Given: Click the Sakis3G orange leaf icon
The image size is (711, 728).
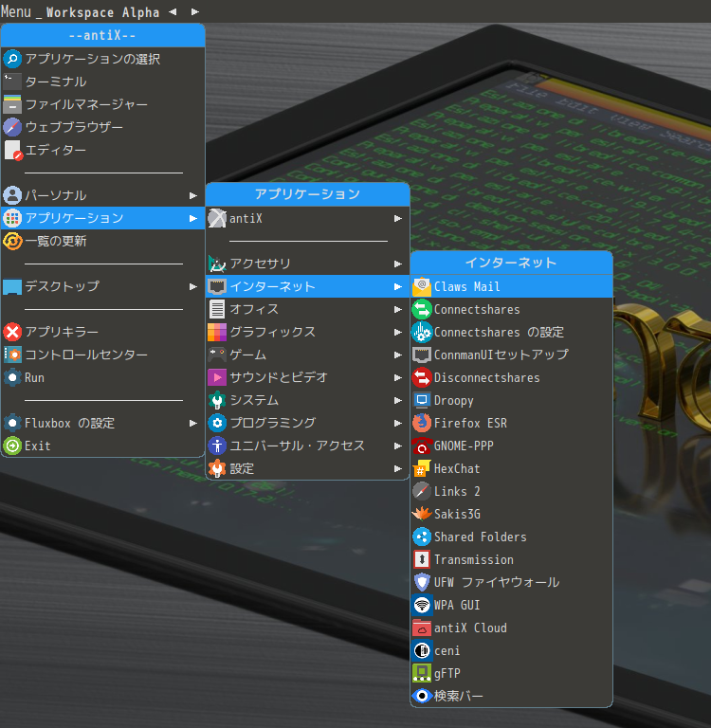Looking at the screenshot, I should (x=422, y=514).
